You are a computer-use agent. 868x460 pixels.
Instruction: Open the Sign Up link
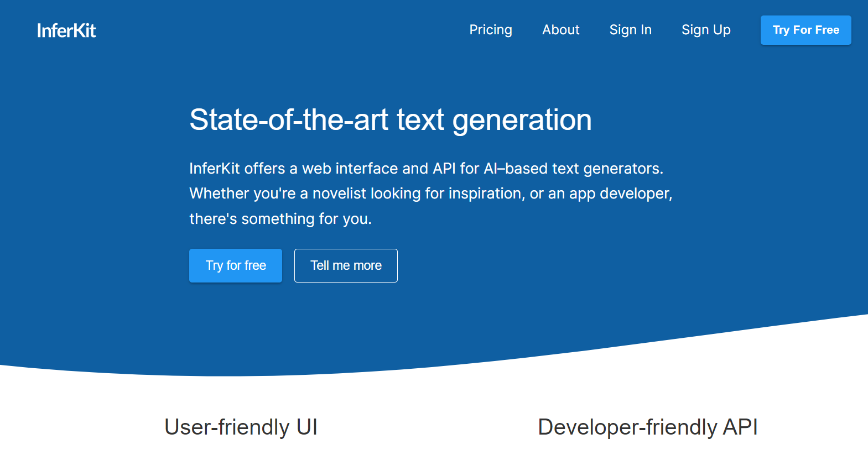(x=706, y=30)
